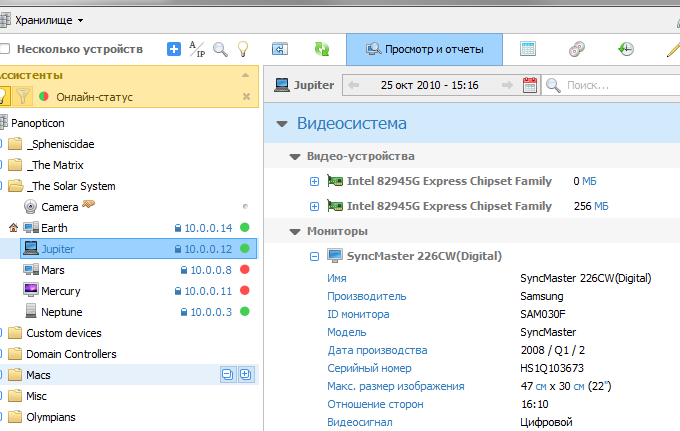This screenshot has width=680, height=431.
Task: Select the Earth device
Action: click(x=54, y=228)
